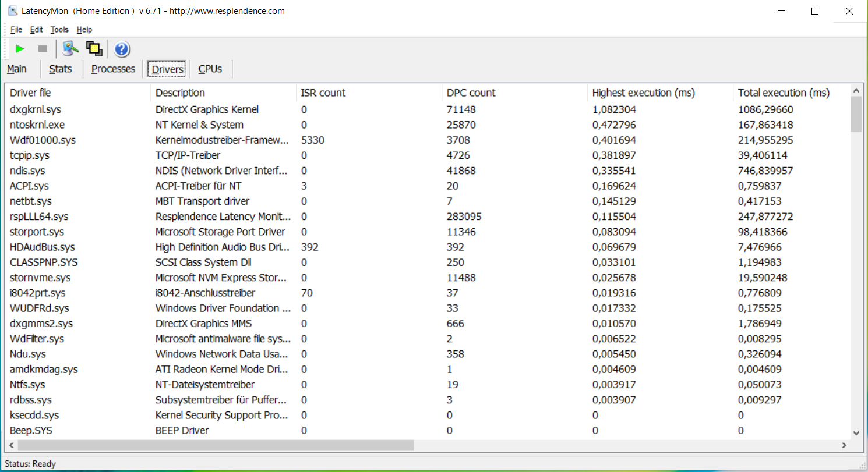The width and height of the screenshot is (868, 472).
Task: Click total execution value 746,839957
Action: click(765, 171)
